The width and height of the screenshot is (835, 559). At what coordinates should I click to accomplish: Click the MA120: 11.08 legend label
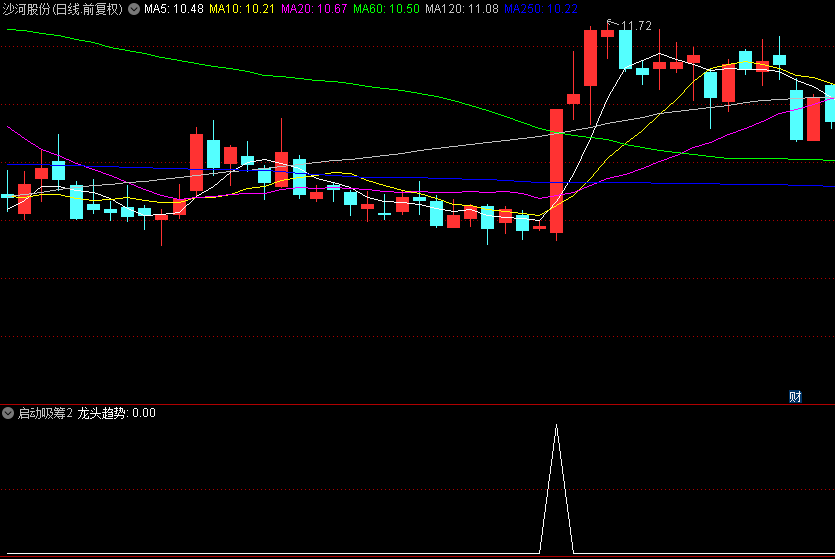(x=461, y=9)
